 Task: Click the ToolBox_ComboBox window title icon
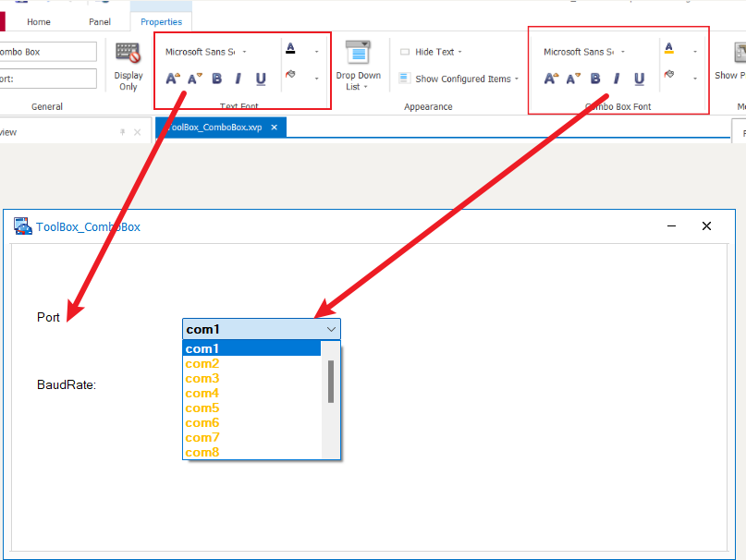point(22,226)
